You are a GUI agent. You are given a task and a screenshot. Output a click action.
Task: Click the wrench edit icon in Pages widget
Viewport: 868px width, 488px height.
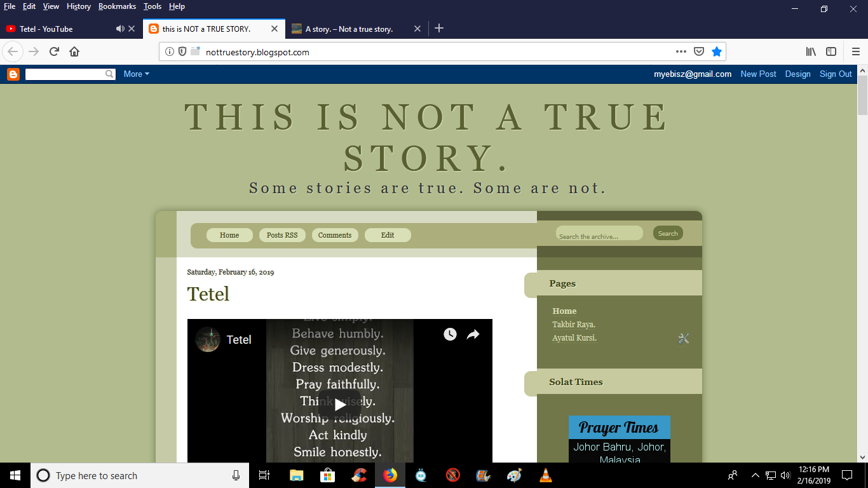coord(684,339)
